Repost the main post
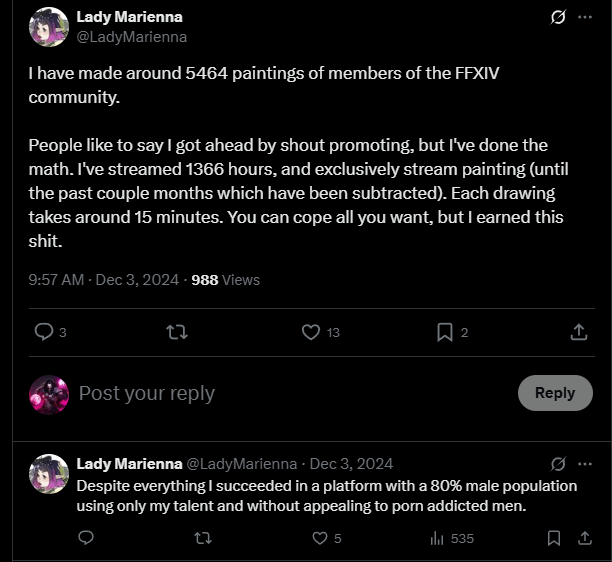Screen dimensions: 612x562 [x=177, y=333]
